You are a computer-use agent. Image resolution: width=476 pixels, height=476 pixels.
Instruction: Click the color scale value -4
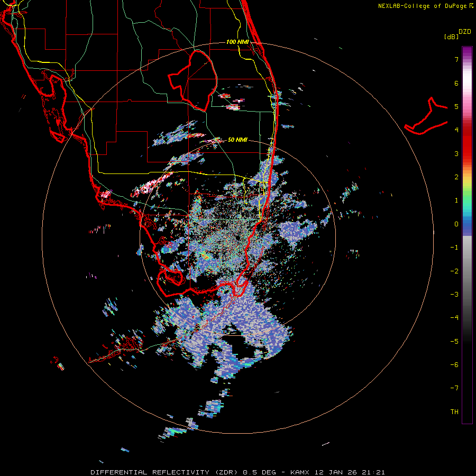(x=454, y=318)
